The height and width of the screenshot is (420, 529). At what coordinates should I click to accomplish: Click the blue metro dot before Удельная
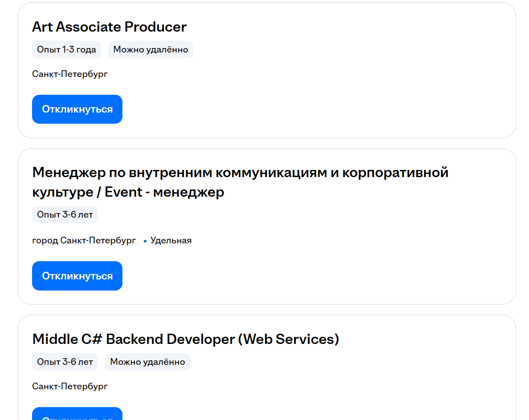[145, 241]
